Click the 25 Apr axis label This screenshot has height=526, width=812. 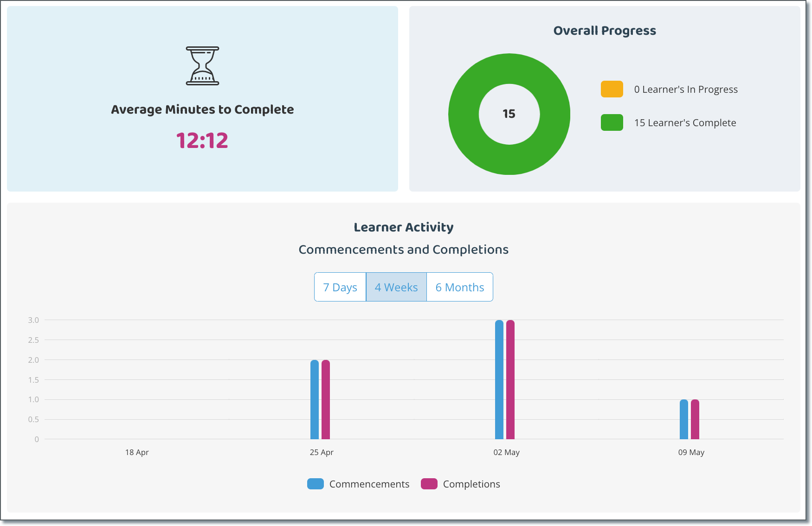pos(322,452)
